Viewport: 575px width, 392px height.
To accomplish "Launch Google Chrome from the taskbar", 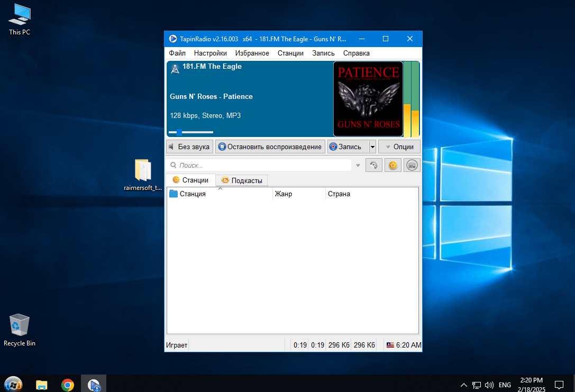I will pyautogui.click(x=68, y=385).
